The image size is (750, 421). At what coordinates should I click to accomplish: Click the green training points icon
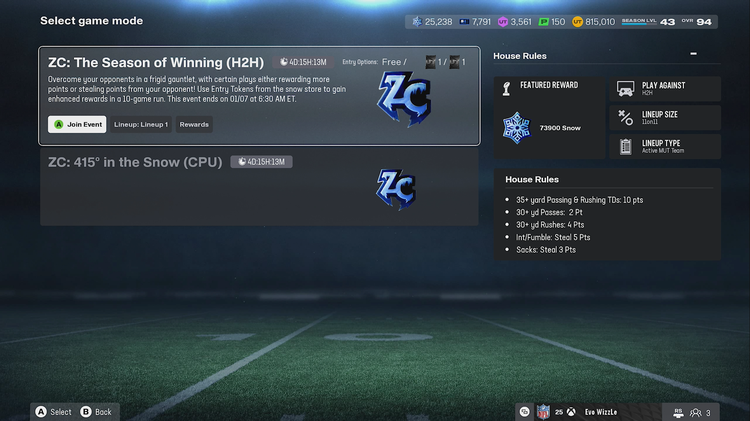point(543,22)
